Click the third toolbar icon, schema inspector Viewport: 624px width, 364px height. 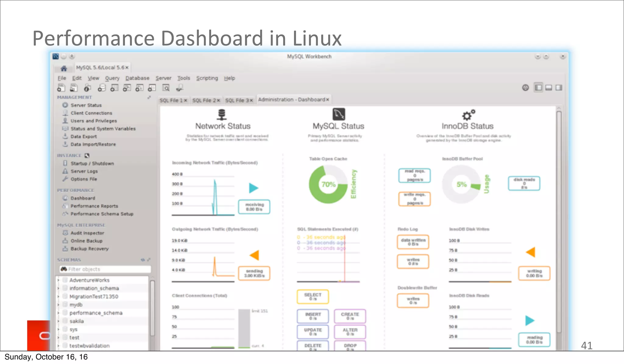87,88
